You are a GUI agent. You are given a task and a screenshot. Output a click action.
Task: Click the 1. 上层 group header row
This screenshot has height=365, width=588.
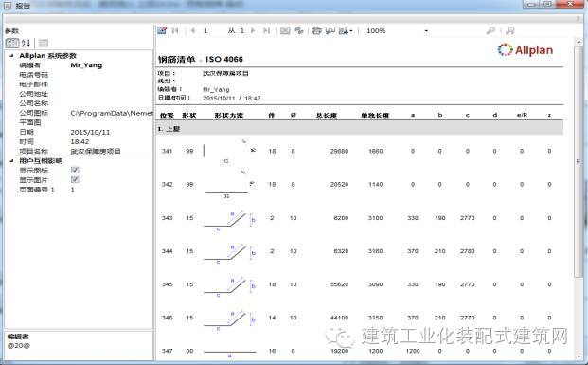click(360, 129)
